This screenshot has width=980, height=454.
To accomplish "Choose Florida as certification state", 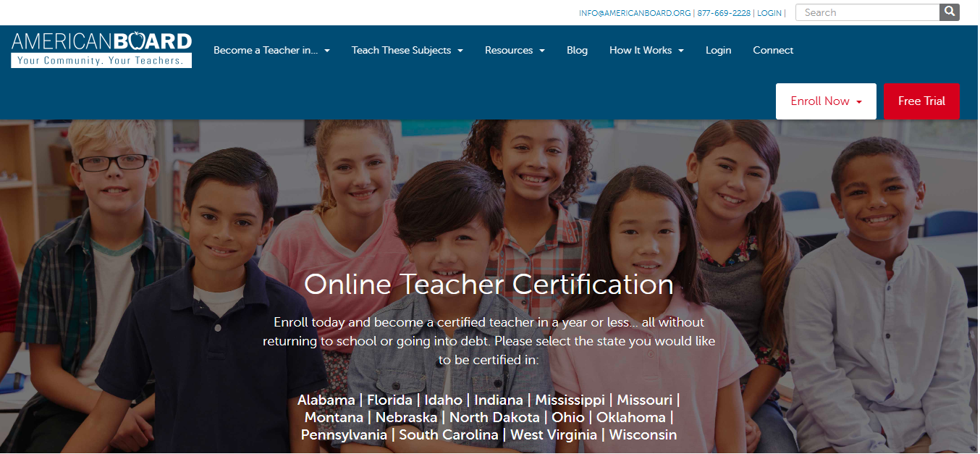I will [389, 400].
